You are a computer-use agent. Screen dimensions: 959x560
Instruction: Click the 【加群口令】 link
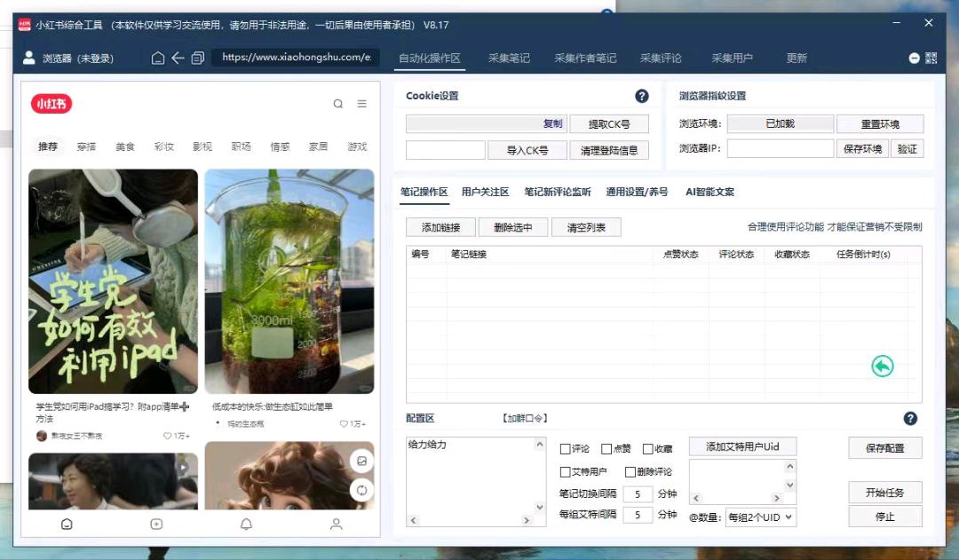coord(525,418)
